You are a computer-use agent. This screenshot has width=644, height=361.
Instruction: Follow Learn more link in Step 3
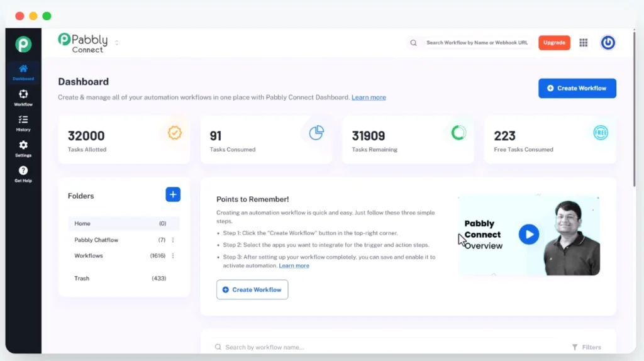point(294,266)
